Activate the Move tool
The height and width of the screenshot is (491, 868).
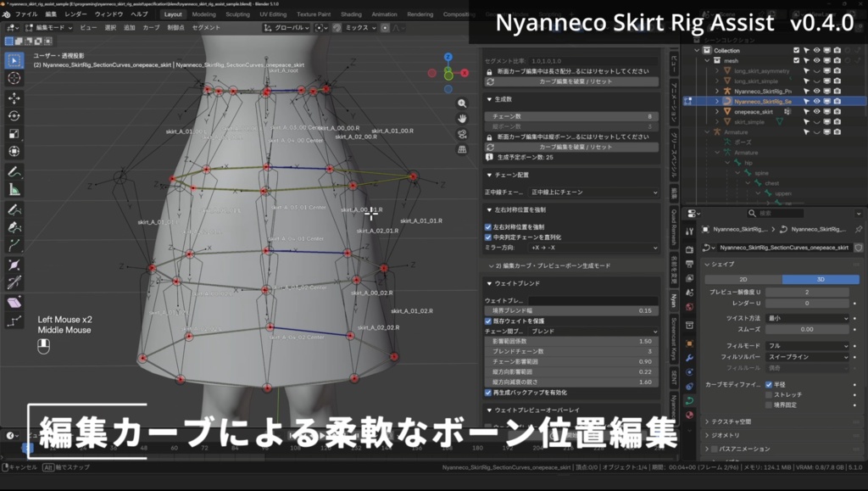coord(14,98)
